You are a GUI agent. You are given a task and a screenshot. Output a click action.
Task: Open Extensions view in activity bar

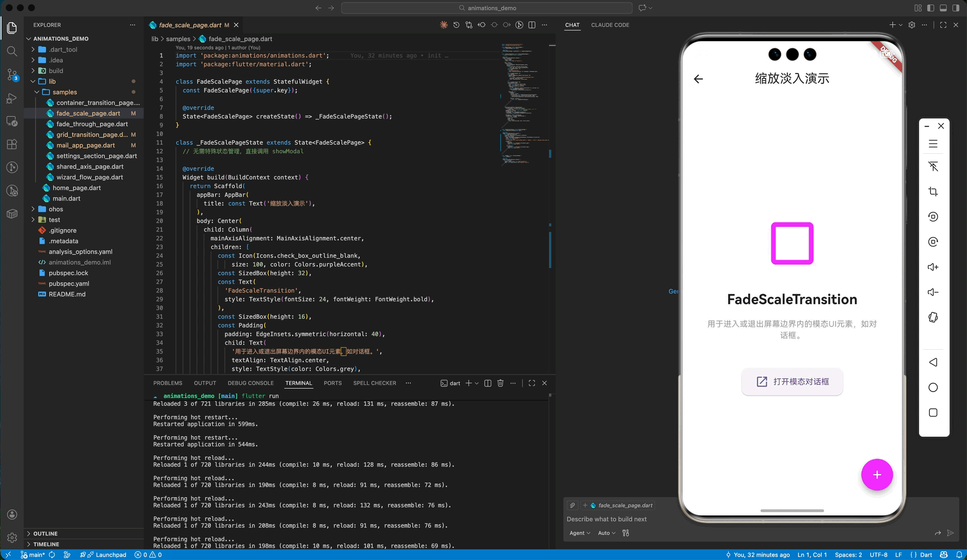click(12, 144)
